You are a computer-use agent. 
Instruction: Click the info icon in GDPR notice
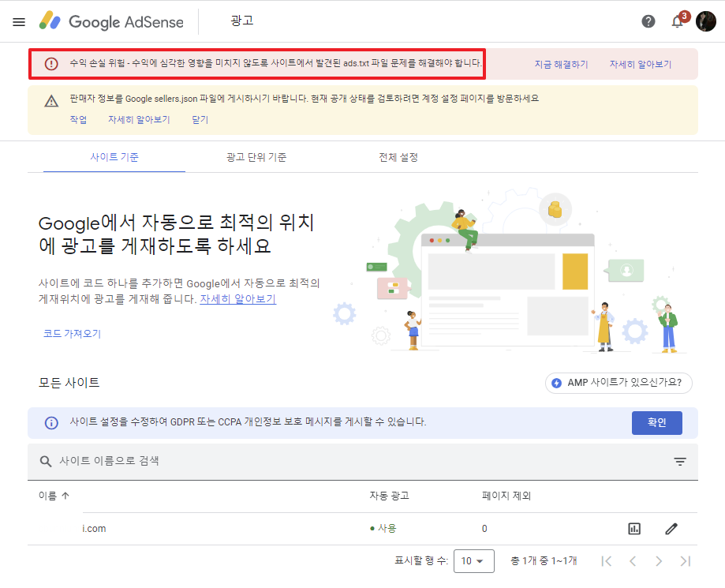51,423
